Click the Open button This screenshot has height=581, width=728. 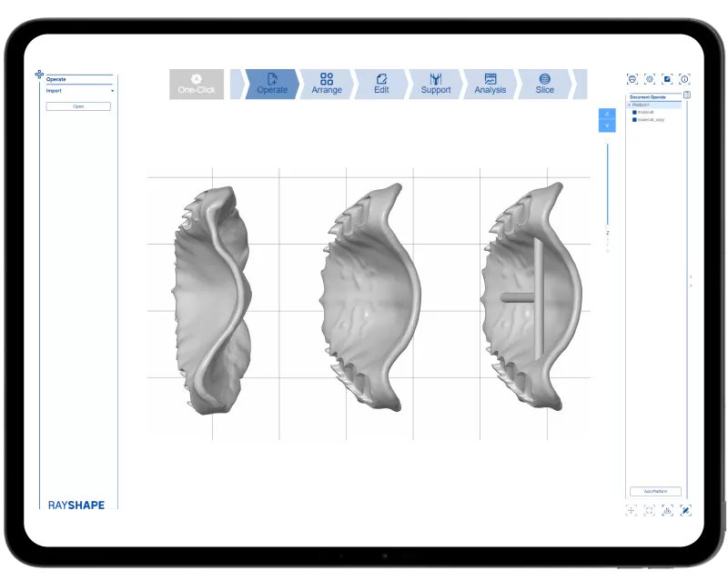click(x=78, y=106)
